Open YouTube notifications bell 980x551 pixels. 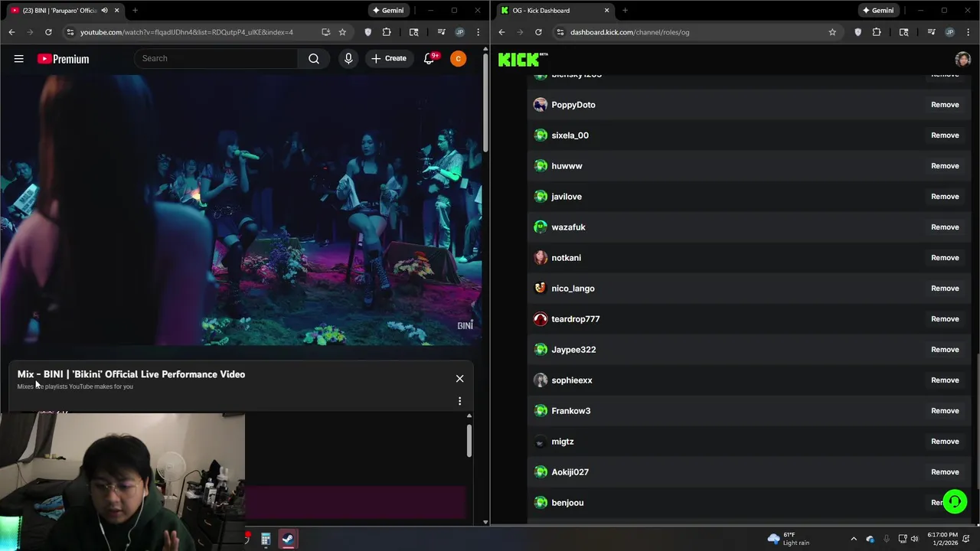(430, 59)
